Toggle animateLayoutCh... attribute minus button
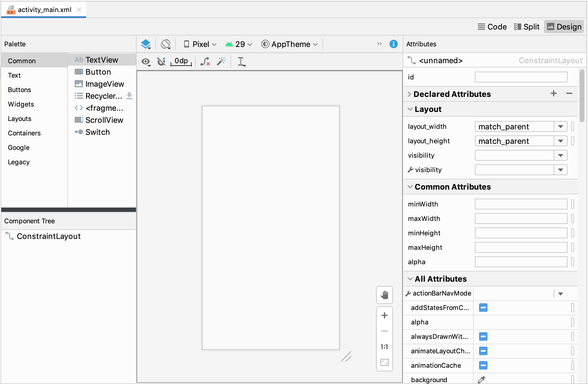Screen dimensions: 588x384 (483, 351)
